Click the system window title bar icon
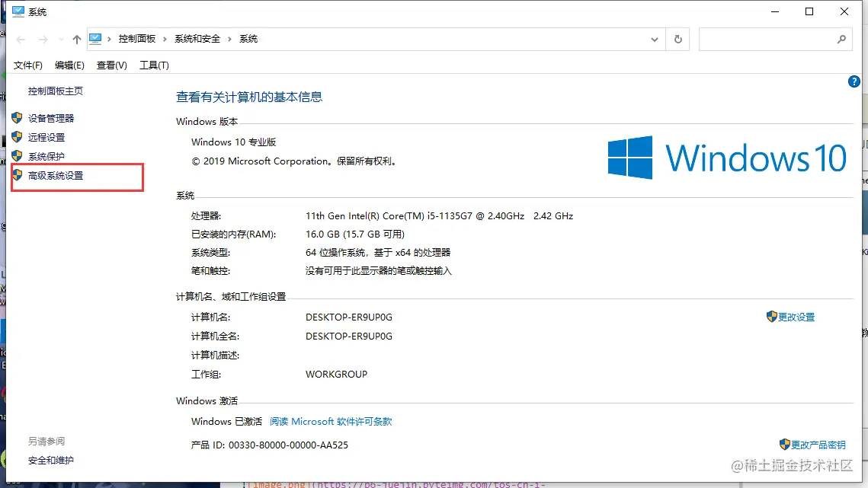 [18, 11]
